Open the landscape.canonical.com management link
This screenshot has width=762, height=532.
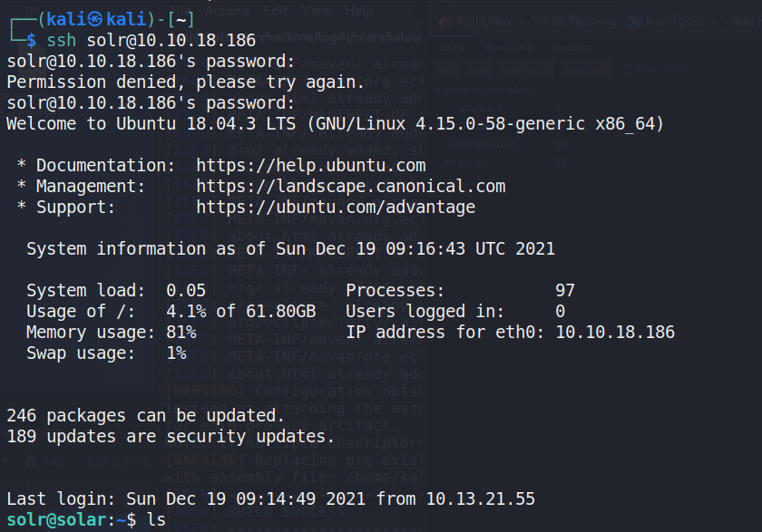pyautogui.click(x=350, y=187)
